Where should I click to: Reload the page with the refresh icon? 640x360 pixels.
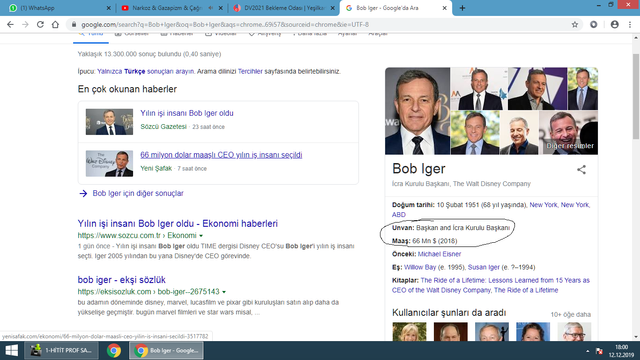pyautogui.click(x=40, y=24)
